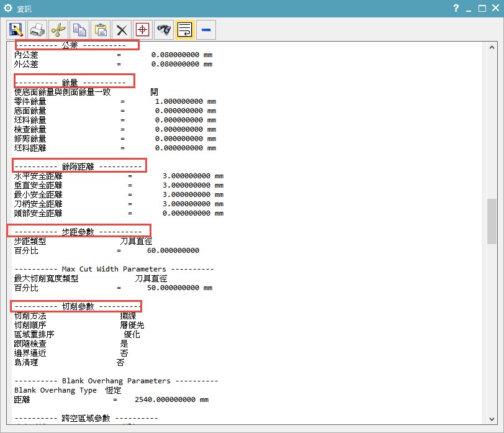Click the 跨空區域參數 section header text
Viewport: 504px width, 433px height.
(86, 418)
